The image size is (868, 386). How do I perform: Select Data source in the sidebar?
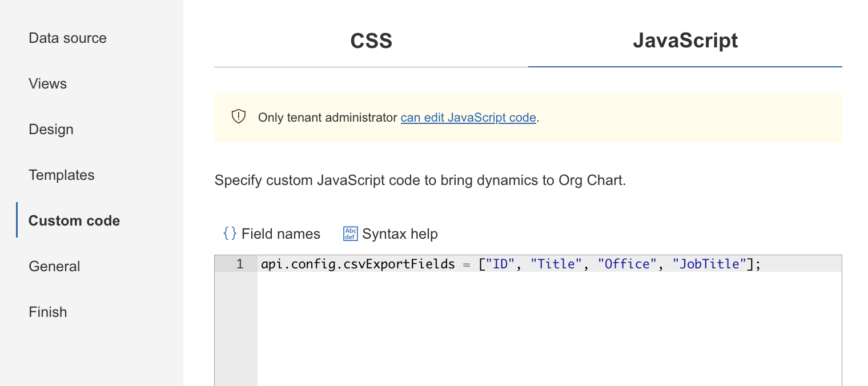click(67, 38)
